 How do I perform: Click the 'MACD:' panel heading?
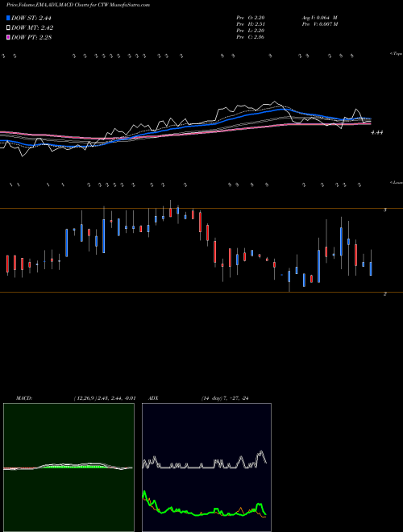[x=24, y=398]
